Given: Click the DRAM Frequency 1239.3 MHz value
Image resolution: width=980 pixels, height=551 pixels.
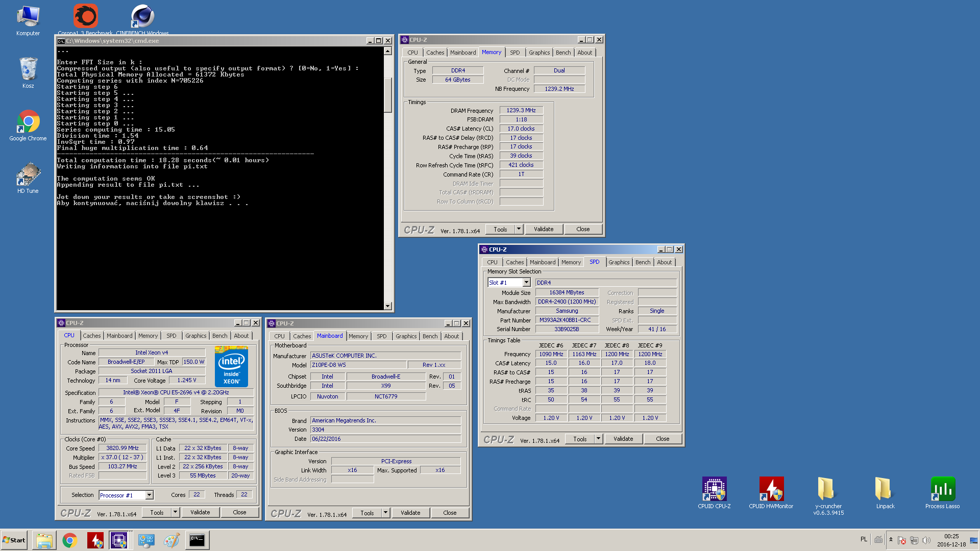Looking at the screenshot, I should pos(521,110).
